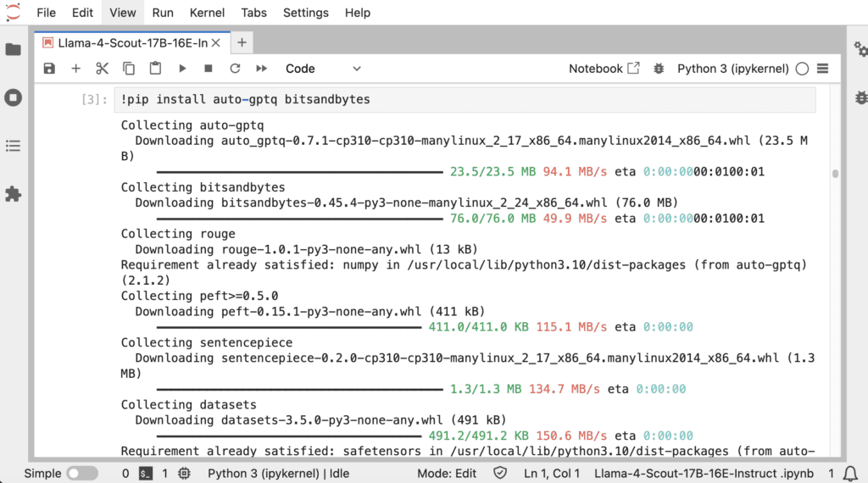Screen dimensions: 868x483
Task: Click kernel status circle indicator
Action: pos(802,69)
